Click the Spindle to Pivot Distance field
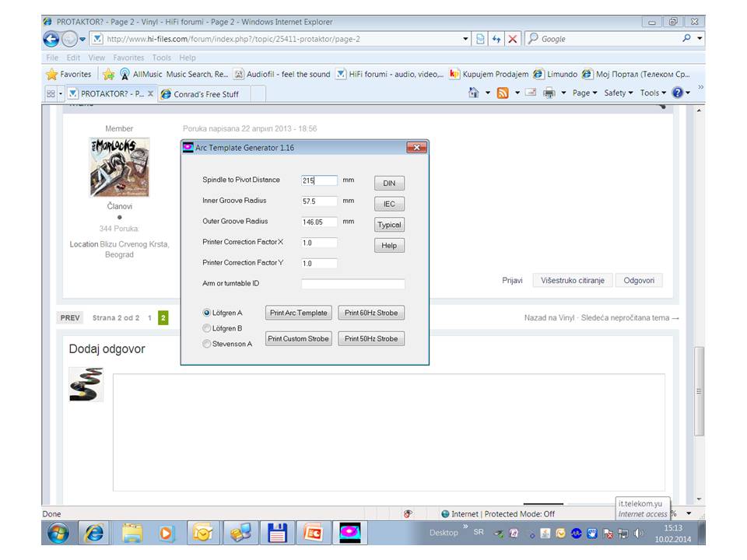The height and width of the screenshot is (560, 747). click(x=319, y=180)
